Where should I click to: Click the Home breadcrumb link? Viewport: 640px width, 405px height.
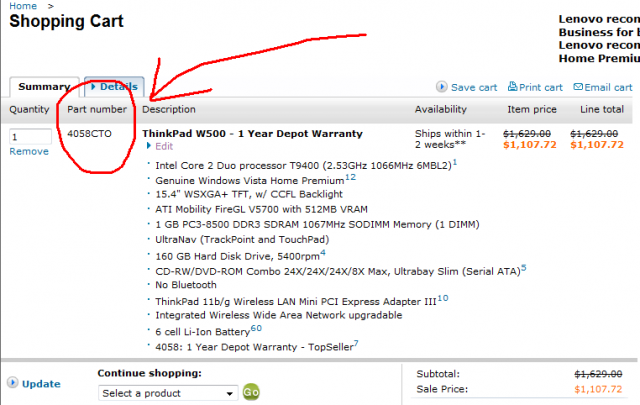click(23, 6)
